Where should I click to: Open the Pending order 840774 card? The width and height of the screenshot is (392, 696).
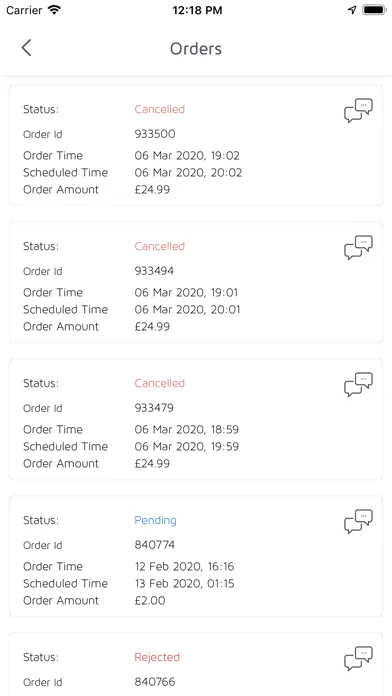(196, 556)
